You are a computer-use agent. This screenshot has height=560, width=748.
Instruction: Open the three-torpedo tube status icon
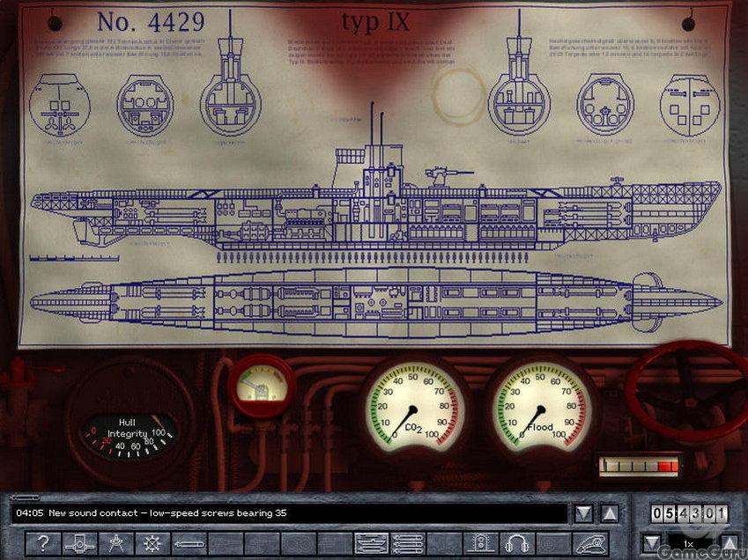[x=408, y=543]
